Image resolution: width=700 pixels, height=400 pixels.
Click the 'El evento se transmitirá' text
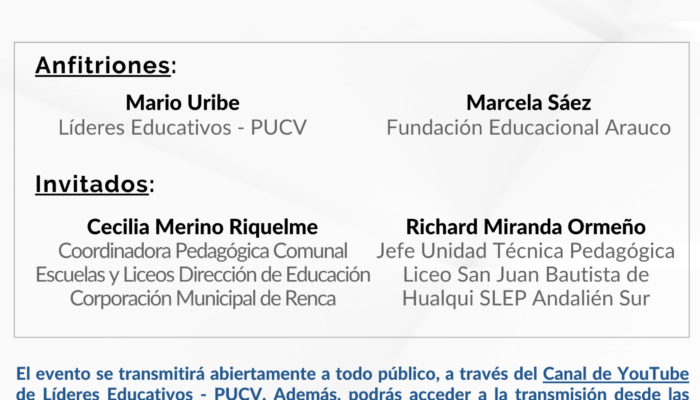[111, 374]
